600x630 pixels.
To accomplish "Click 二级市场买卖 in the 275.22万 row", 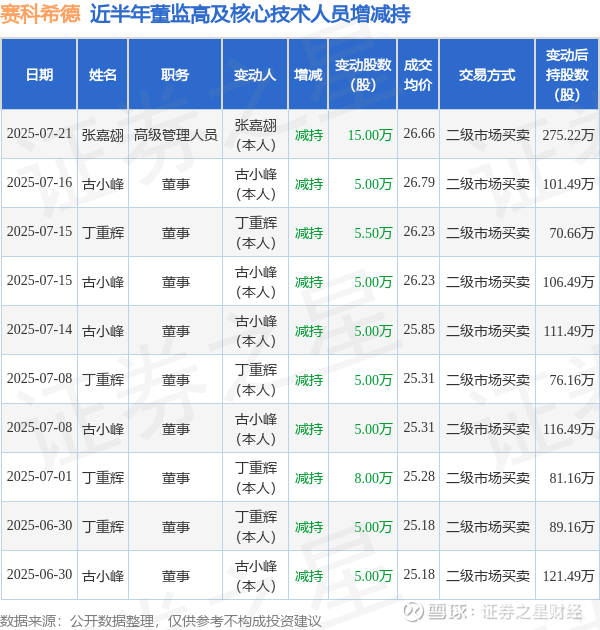I will click(487, 135).
